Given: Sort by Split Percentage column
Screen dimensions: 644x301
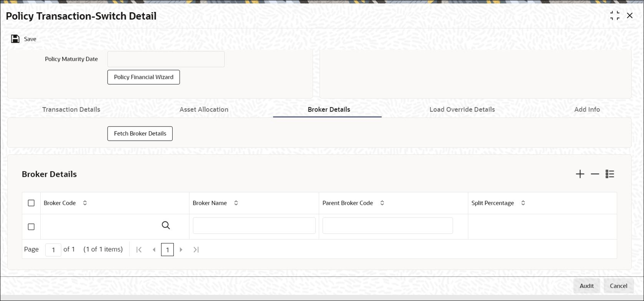Looking at the screenshot, I should tap(523, 203).
